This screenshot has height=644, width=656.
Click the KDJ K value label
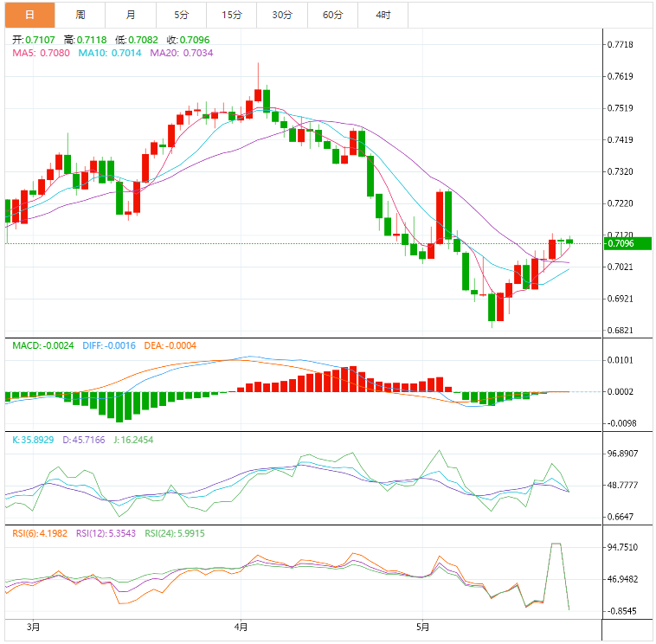coord(34,440)
